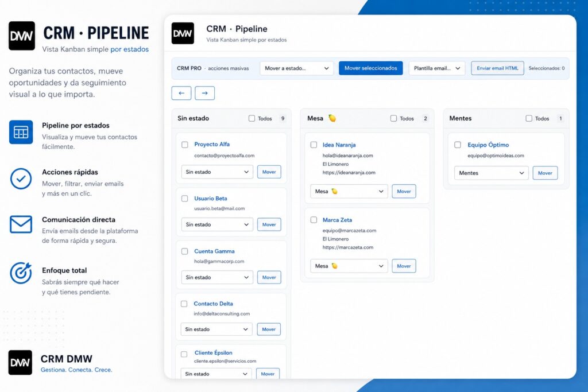
Task: Click Mover on the Cuenta Gamma card
Action: (x=269, y=277)
